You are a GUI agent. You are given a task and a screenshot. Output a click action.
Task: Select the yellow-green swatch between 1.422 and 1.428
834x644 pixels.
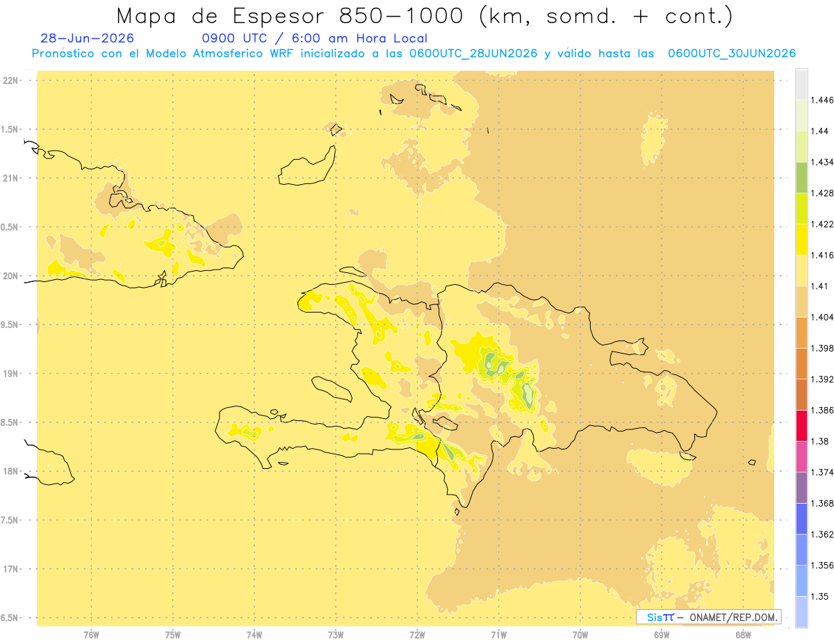coord(801,208)
